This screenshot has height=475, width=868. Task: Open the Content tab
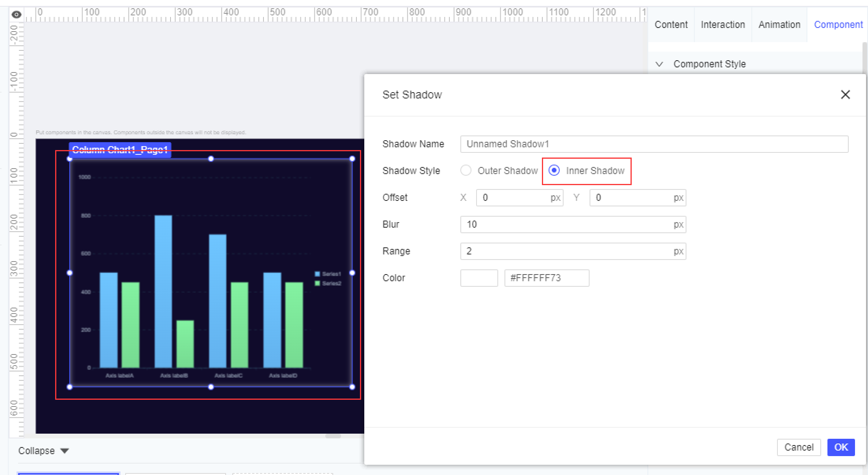tap(671, 24)
